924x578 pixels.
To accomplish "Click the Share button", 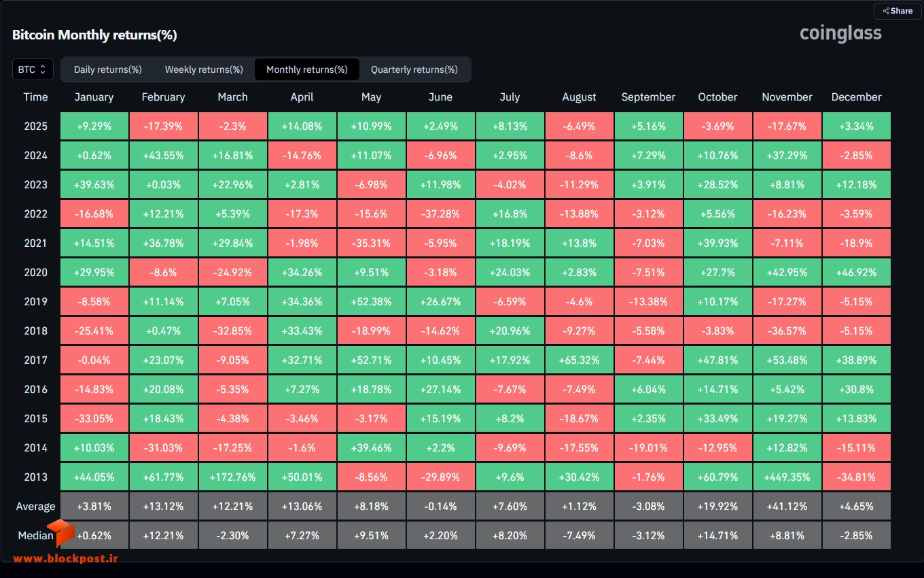I will pos(898,11).
